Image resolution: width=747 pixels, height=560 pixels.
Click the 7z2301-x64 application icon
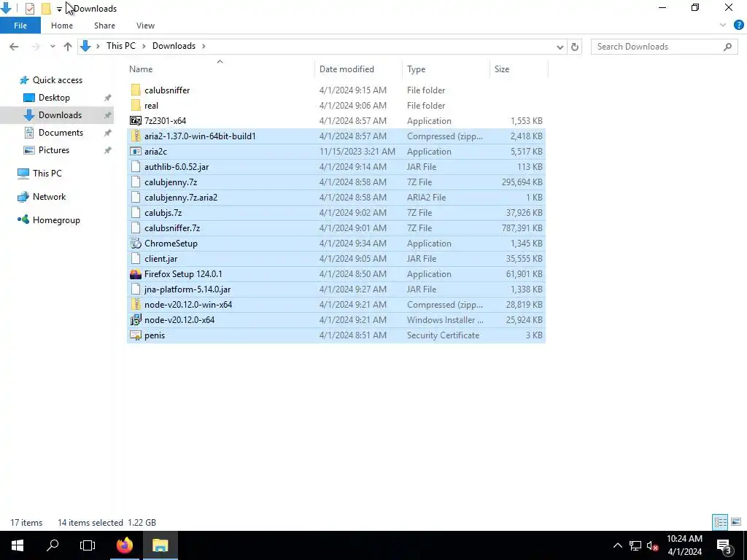pyautogui.click(x=136, y=120)
